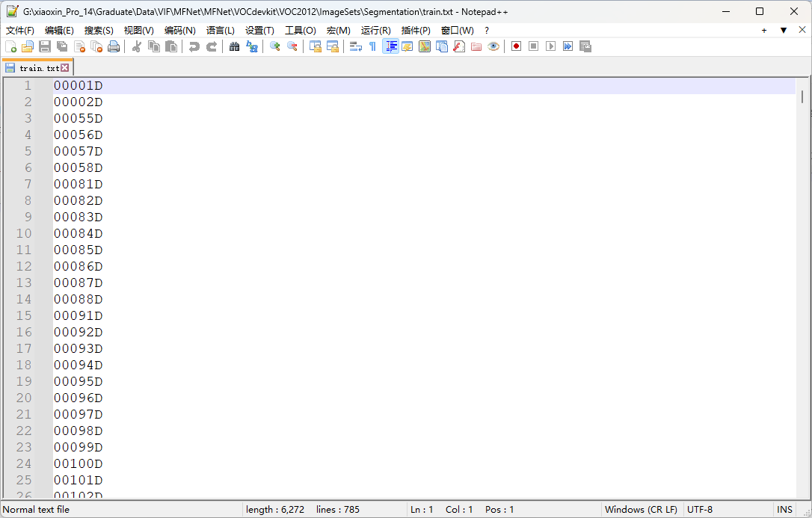Screen dimensions: 812x518
Task: Click the Cut scissors icon
Action: click(x=137, y=46)
